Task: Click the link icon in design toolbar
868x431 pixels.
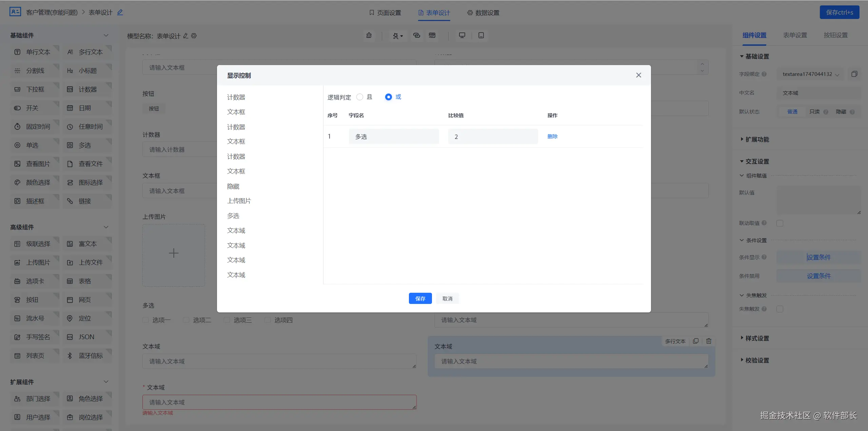Action: pos(416,35)
